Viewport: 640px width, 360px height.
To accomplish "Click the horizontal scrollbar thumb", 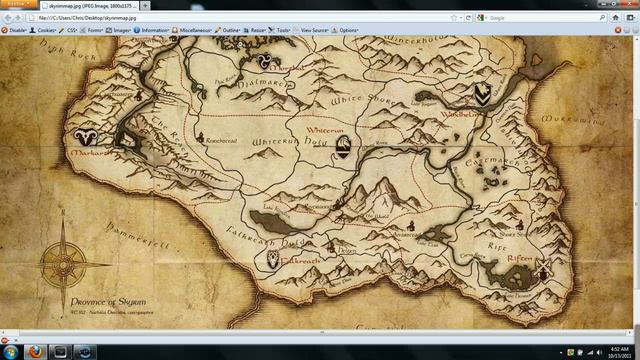I will coord(322,333).
